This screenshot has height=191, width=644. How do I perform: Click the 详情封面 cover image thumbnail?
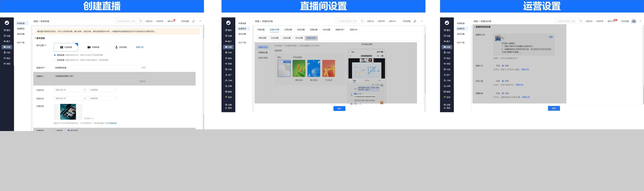pyautogui.click(x=68, y=112)
